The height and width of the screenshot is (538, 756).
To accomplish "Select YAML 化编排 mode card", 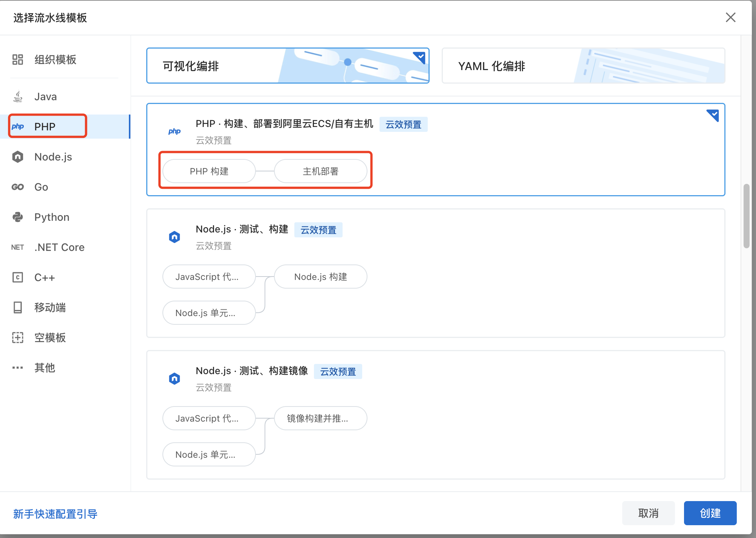I will [x=583, y=66].
